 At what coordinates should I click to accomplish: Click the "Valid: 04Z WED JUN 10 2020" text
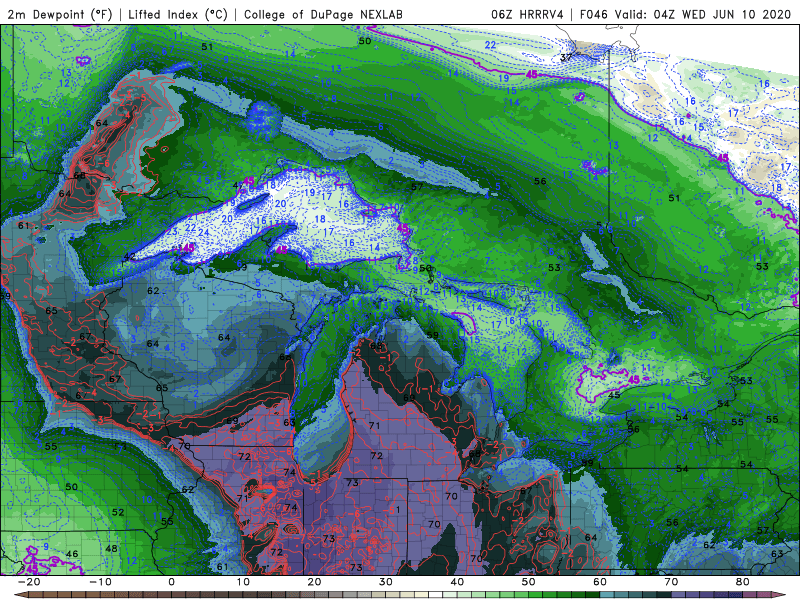(x=703, y=14)
